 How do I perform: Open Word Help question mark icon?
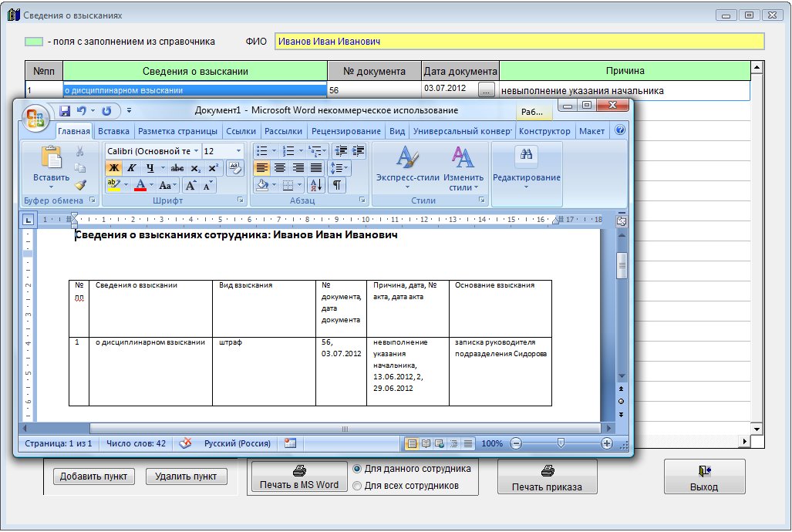(x=618, y=131)
